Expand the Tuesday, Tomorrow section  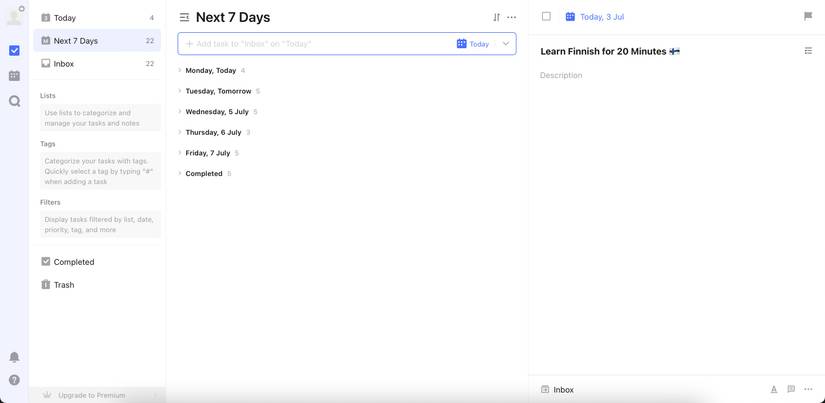(179, 91)
